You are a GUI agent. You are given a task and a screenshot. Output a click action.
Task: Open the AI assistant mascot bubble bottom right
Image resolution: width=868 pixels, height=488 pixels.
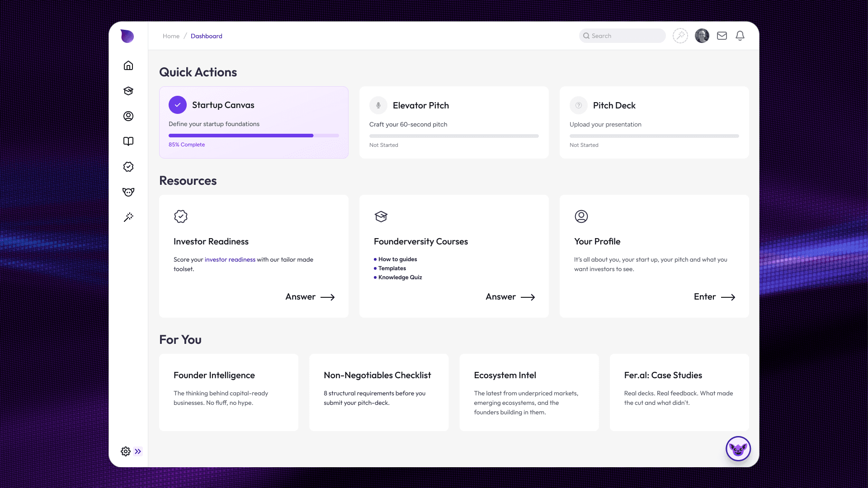(x=738, y=449)
